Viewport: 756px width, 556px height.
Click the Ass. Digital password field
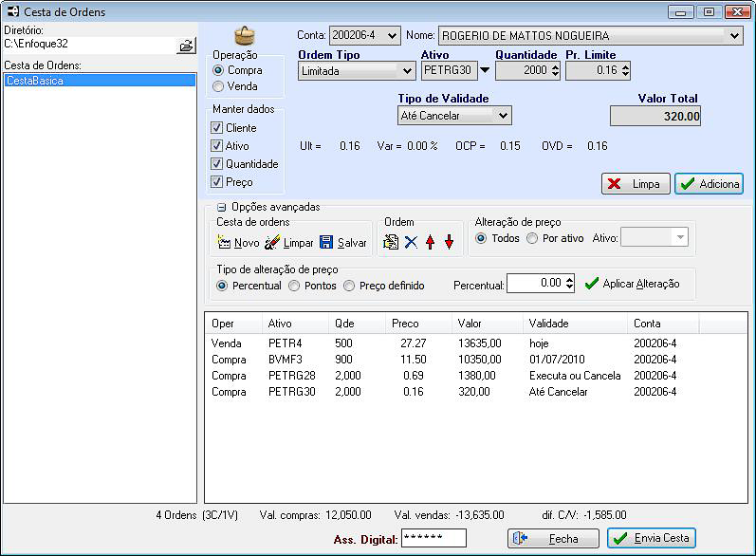[433, 538]
